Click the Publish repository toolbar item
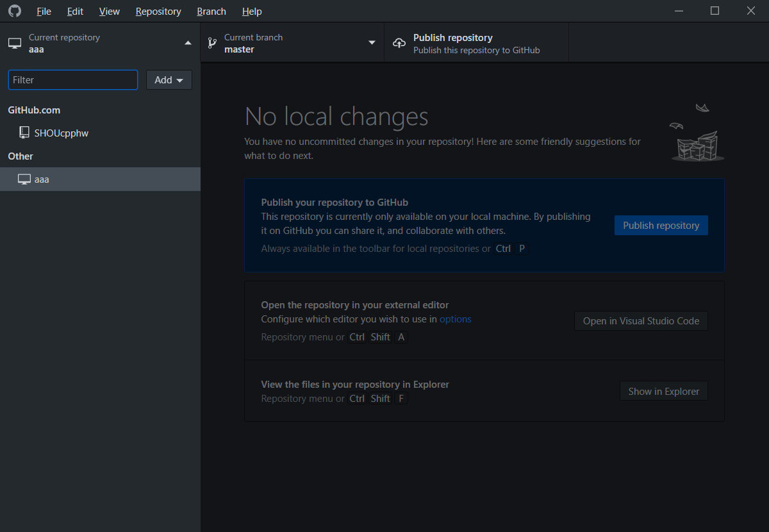This screenshot has width=769, height=532. click(476, 43)
